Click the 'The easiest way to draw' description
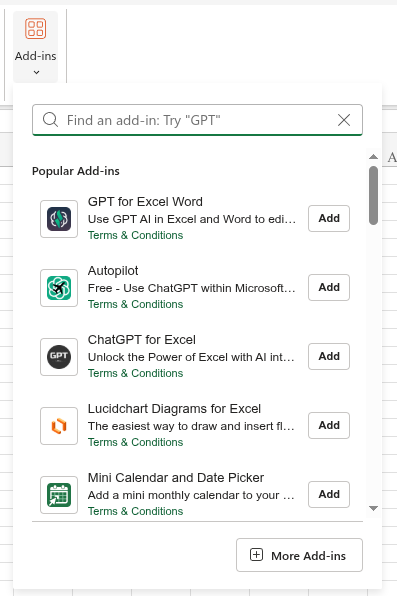 tap(191, 426)
